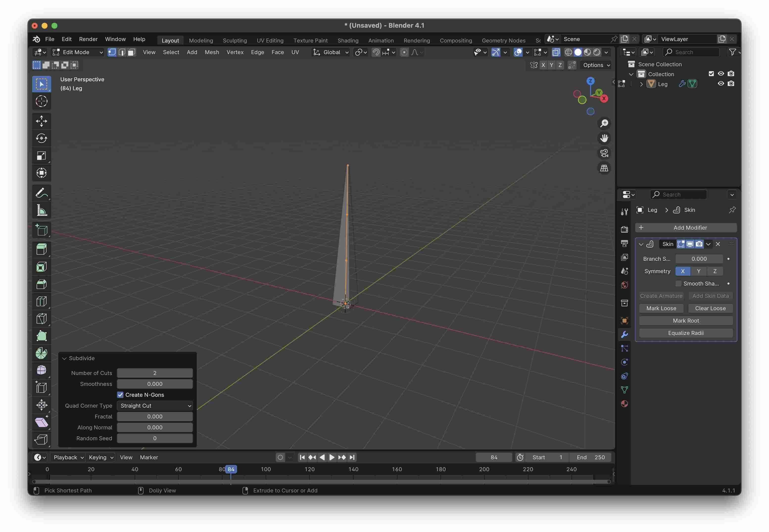Select the Move tool
The width and height of the screenshot is (769, 532).
pyautogui.click(x=41, y=121)
